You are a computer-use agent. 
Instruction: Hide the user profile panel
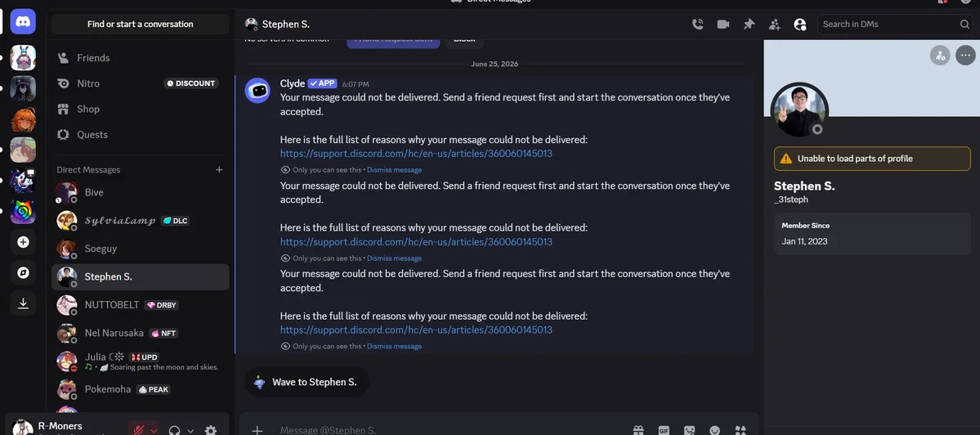tap(800, 25)
